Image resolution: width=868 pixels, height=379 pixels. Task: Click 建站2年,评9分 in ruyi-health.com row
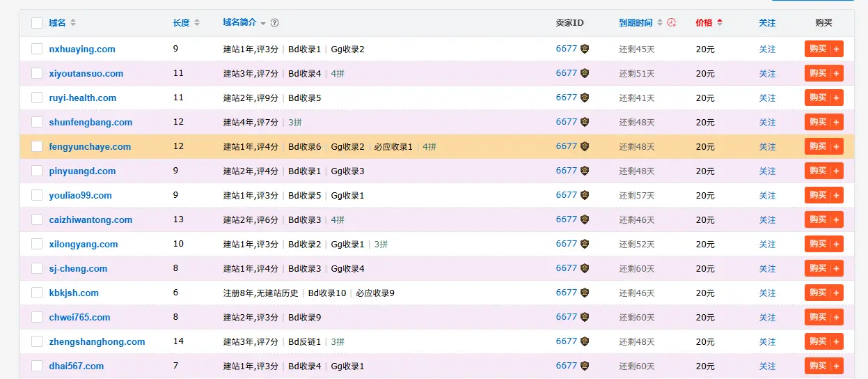pyautogui.click(x=251, y=98)
